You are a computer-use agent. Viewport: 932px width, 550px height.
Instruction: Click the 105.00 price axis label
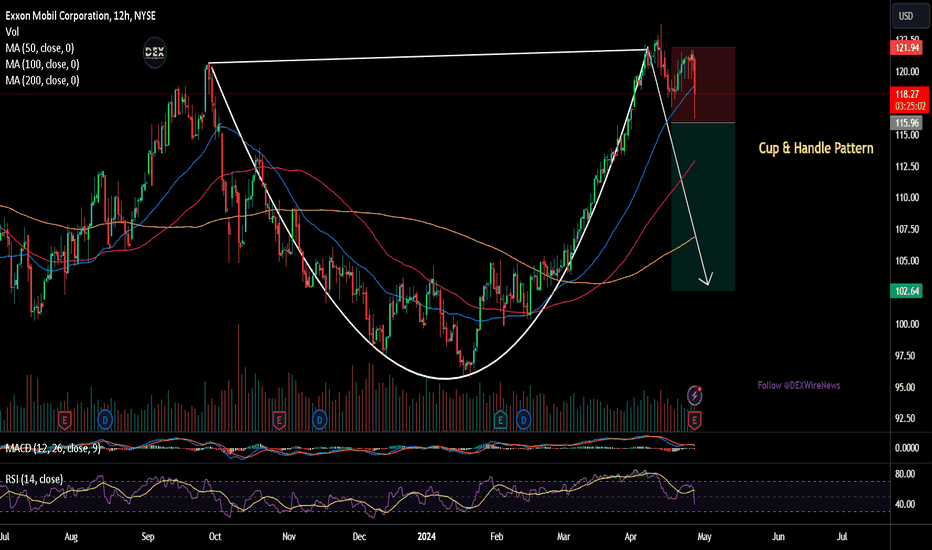pos(907,260)
